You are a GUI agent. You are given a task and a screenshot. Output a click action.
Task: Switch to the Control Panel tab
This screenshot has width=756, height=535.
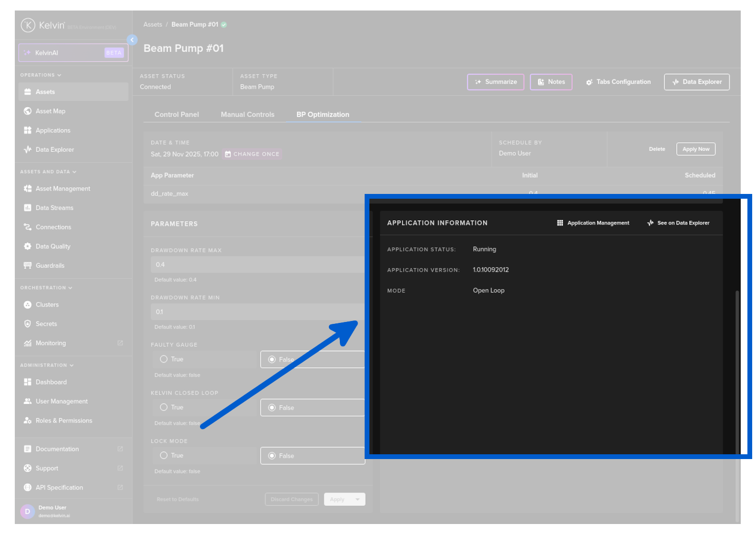point(177,115)
